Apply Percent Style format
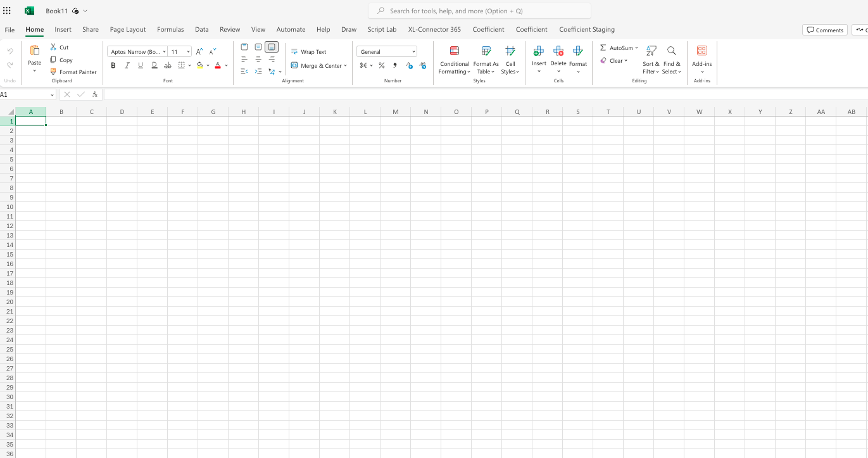The image size is (868, 458). point(382,65)
